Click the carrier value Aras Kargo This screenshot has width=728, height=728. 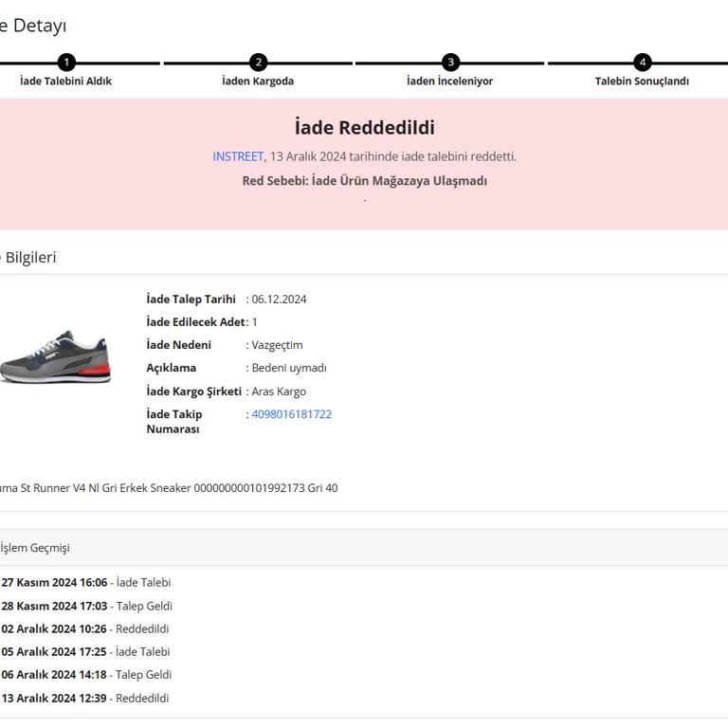pos(279,391)
